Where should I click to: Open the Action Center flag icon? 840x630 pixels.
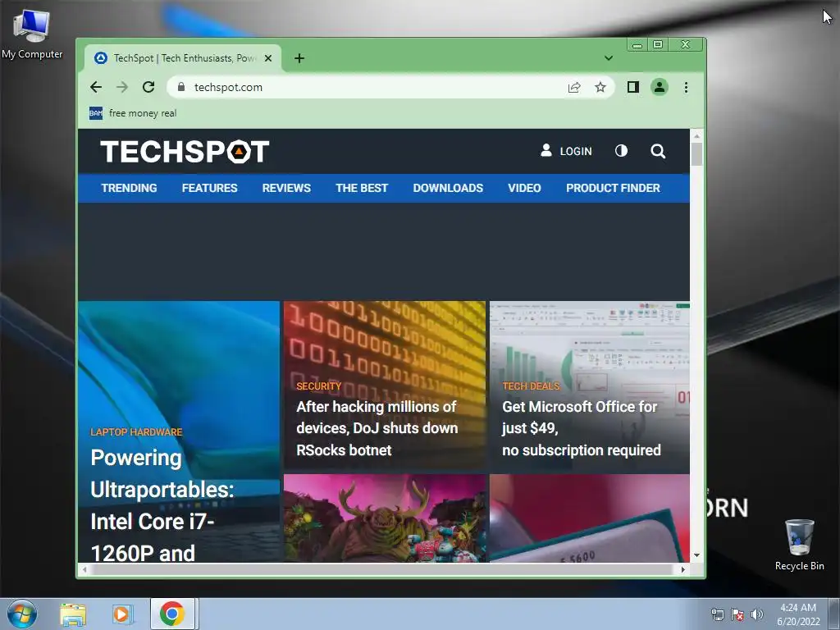click(x=737, y=614)
